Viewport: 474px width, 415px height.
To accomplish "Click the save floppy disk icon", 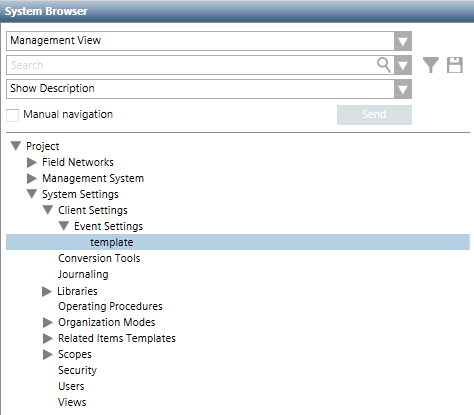I will (x=455, y=65).
